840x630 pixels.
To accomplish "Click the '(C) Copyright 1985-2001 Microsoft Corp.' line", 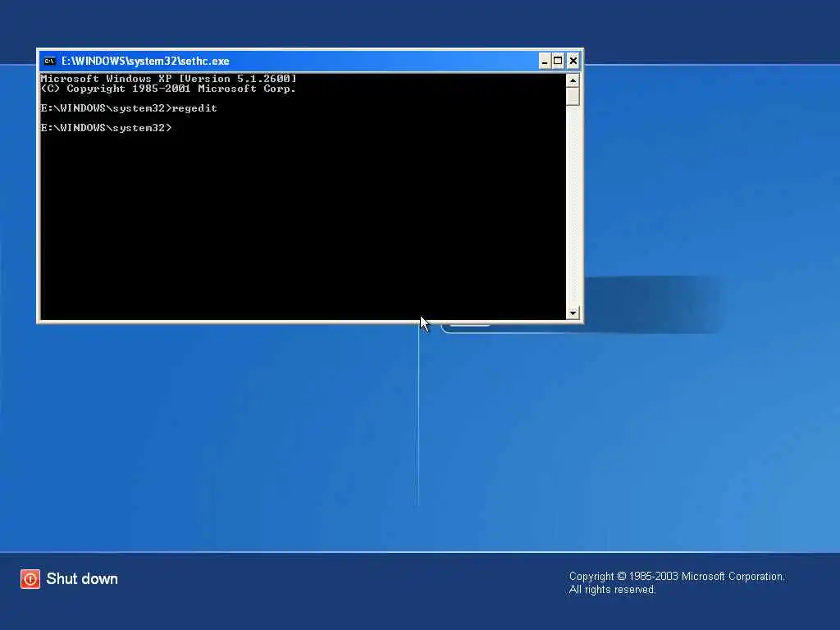I will coord(168,89).
